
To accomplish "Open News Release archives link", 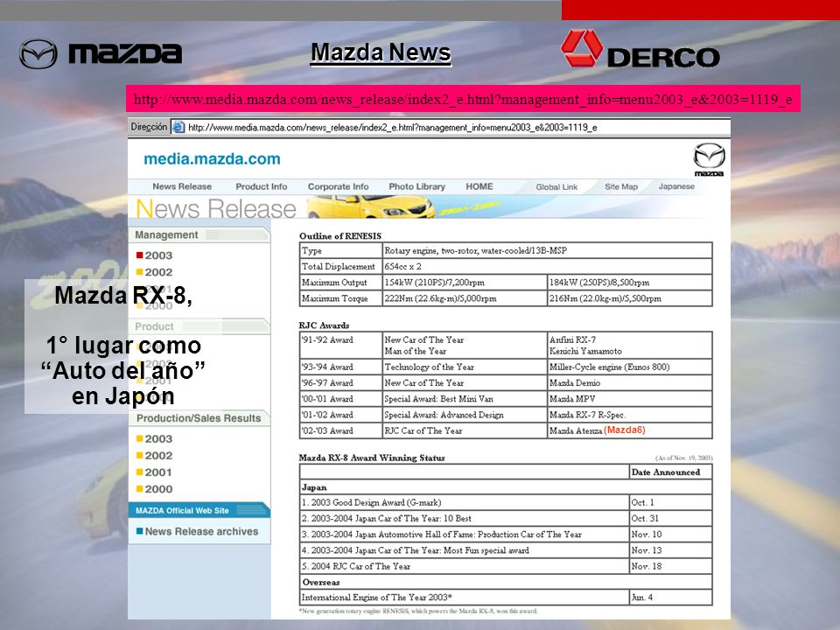I will (197, 531).
